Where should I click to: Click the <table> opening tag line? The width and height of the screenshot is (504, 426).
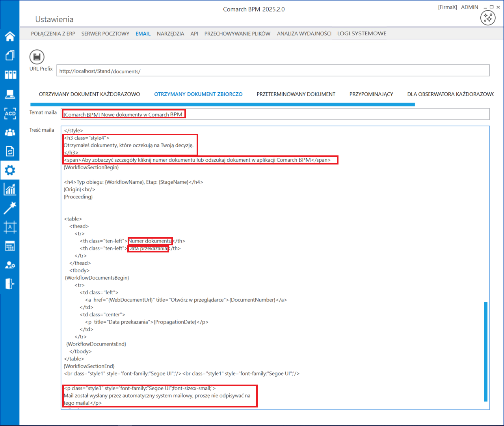tap(73, 219)
